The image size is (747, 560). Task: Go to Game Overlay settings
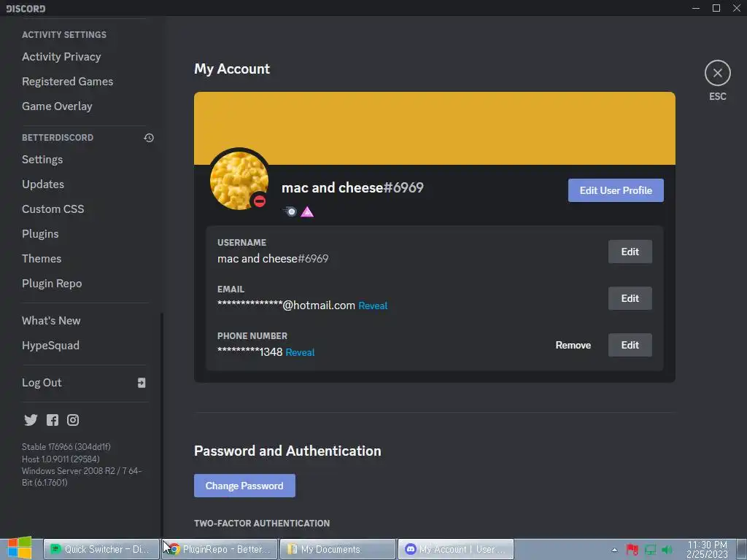click(x=57, y=106)
